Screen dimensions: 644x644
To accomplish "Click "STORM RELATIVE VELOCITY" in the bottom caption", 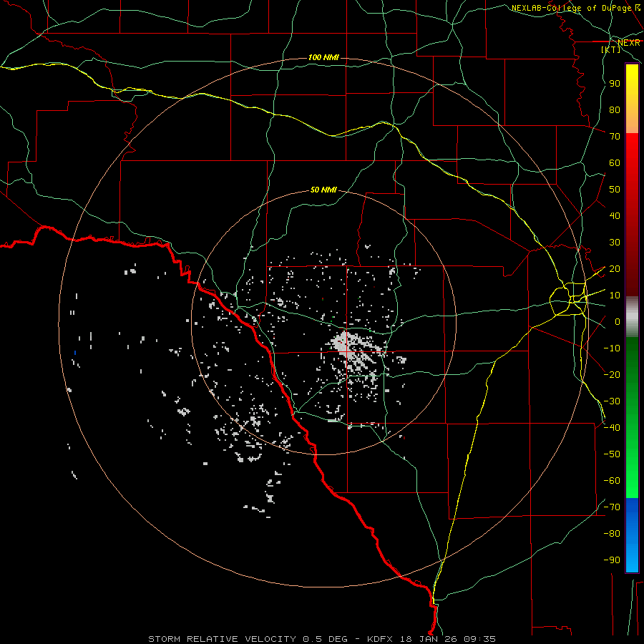I will (222, 639).
